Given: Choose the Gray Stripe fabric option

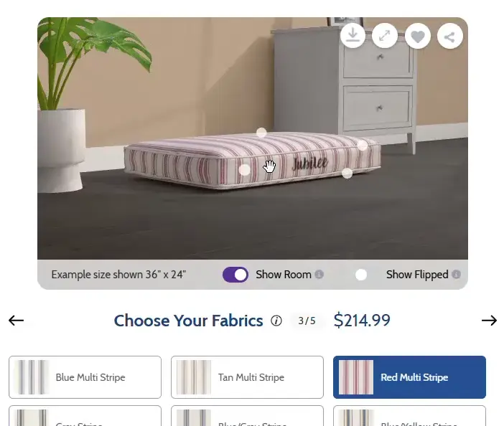Looking at the screenshot, I should point(85,416).
